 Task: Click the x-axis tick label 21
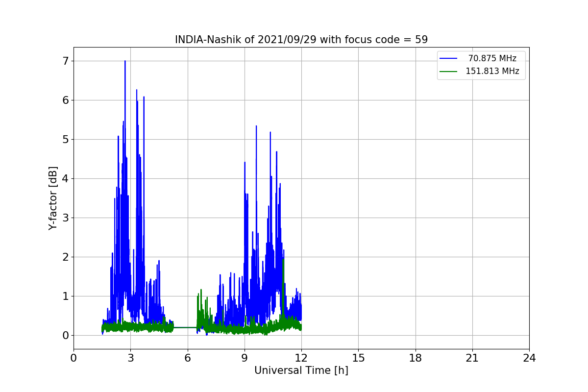coord(472,358)
